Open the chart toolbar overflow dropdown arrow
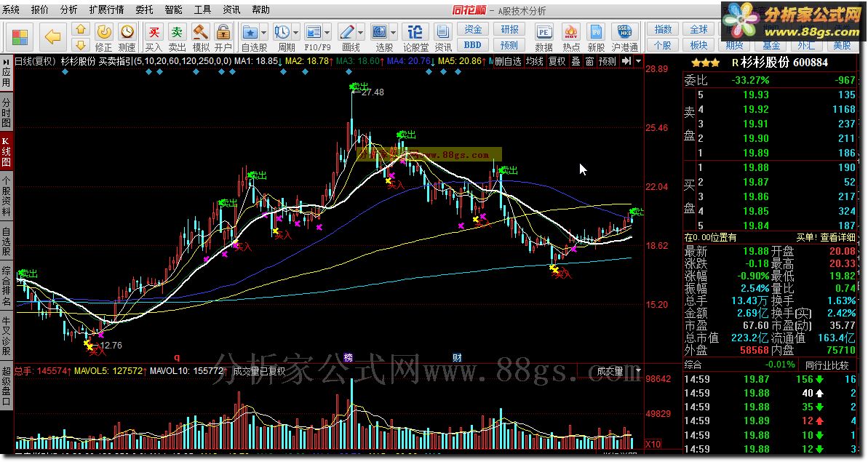This screenshot has height=462, width=868. [x=638, y=61]
